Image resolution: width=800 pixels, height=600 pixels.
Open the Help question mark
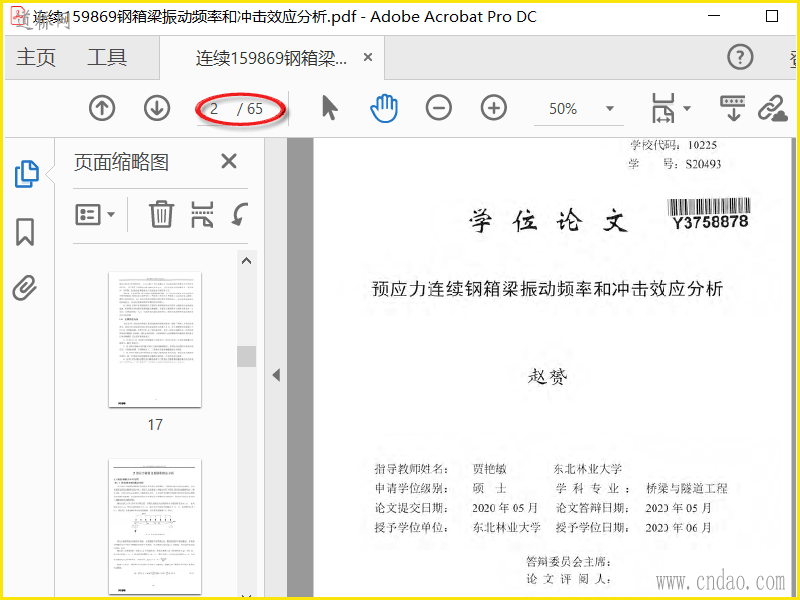740,57
